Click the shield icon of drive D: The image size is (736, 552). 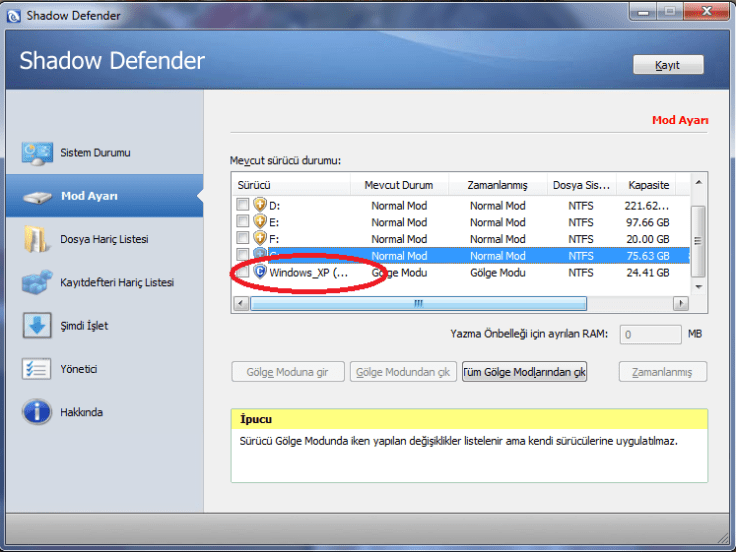[260, 205]
